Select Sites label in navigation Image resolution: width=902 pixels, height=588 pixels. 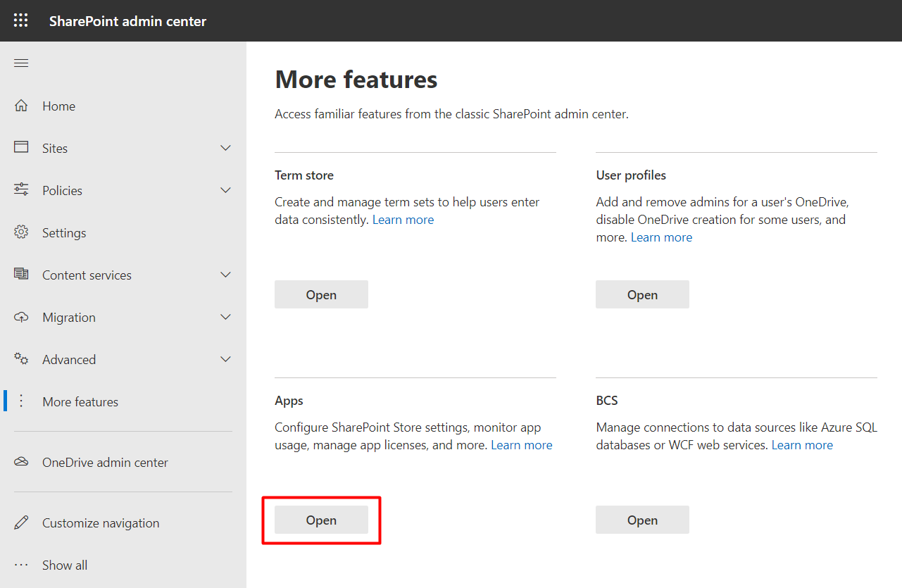pos(55,149)
